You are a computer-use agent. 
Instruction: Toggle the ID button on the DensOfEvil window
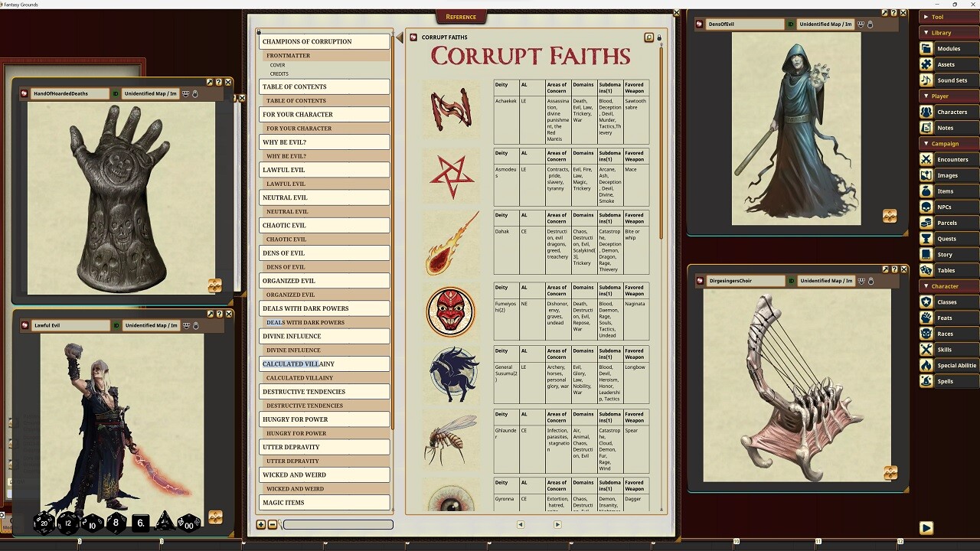[792, 24]
